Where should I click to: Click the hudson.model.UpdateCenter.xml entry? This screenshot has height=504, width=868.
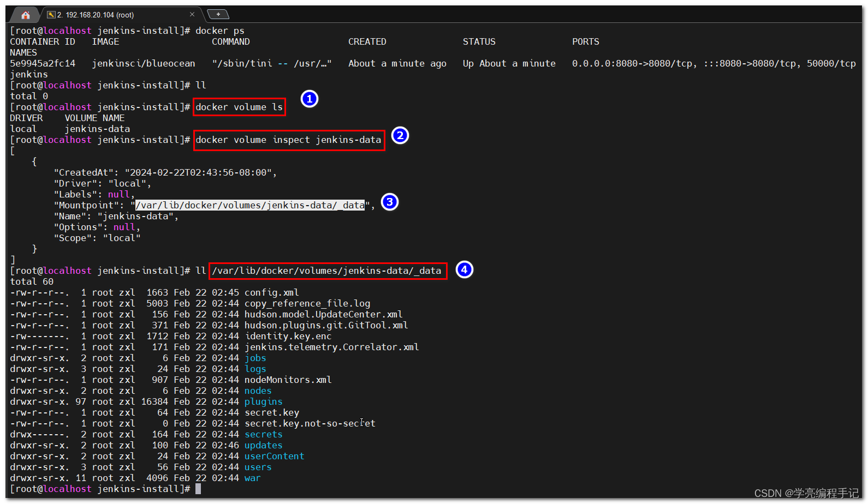324,314
